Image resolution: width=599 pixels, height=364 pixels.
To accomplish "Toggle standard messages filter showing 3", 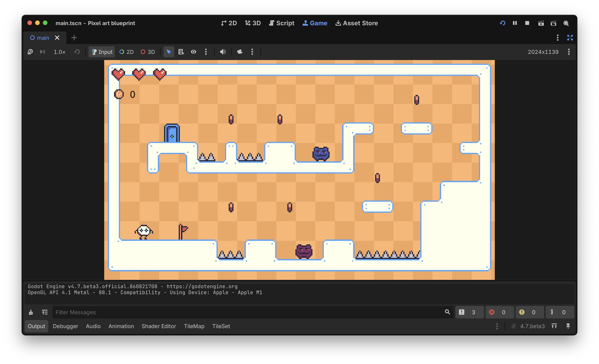I will [x=469, y=312].
